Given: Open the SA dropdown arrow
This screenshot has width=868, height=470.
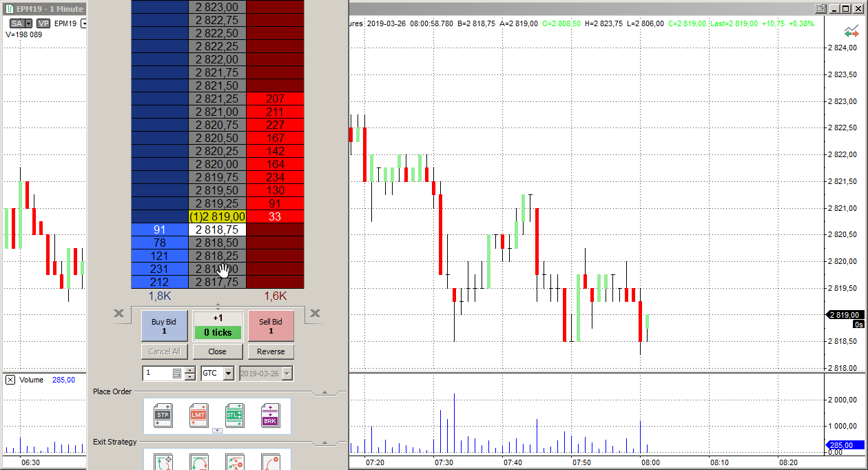Looking at the screenshot, I should tap(29, 23).
